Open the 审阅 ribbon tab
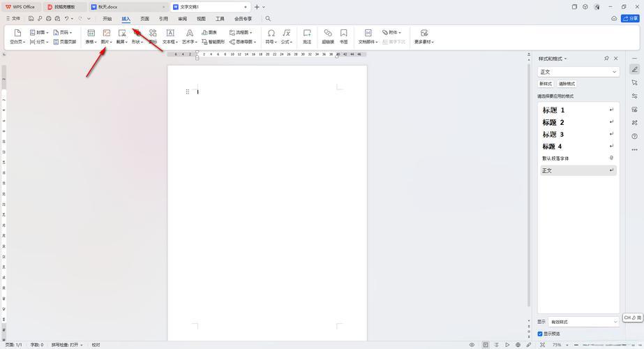Viewport: 644px width, 349px height. (182, 19)
